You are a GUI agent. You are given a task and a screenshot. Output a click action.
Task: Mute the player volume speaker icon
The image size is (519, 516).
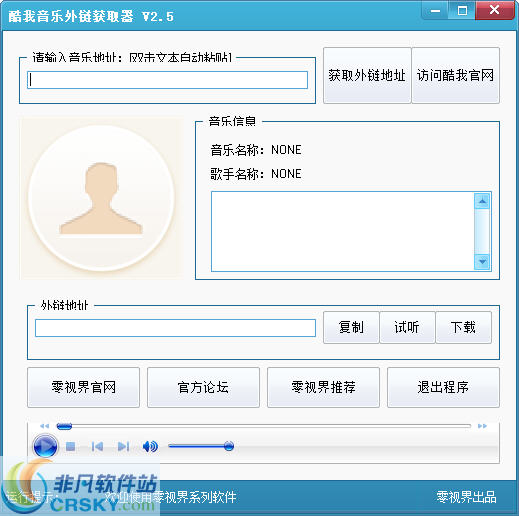[x=150, y=446]
